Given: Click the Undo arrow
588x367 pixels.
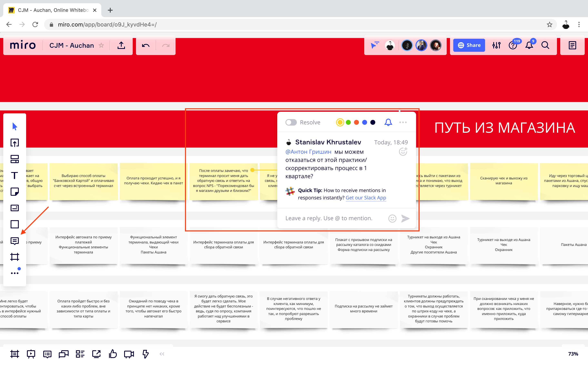Looking at the screenshot, I should pos(146,45).
